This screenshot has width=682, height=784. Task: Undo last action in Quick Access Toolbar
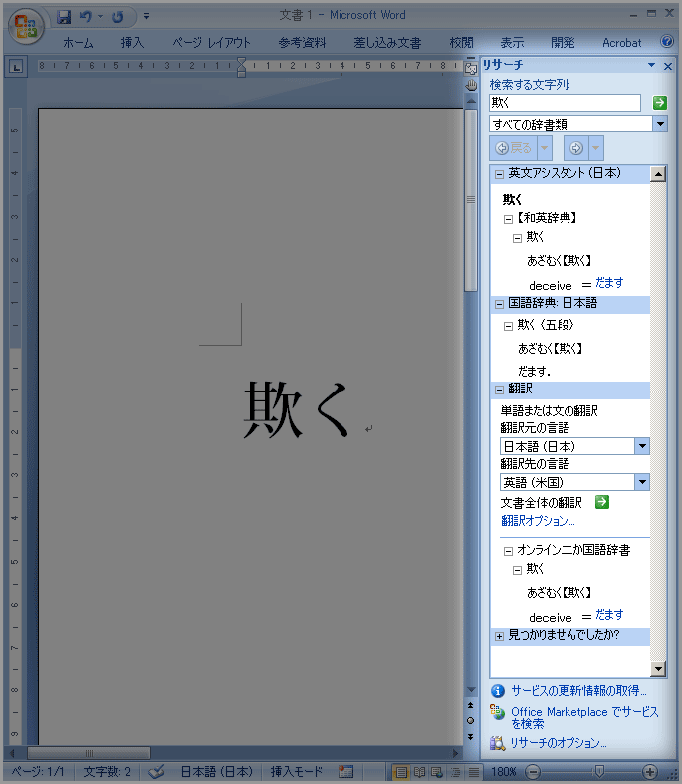[86, 17]
